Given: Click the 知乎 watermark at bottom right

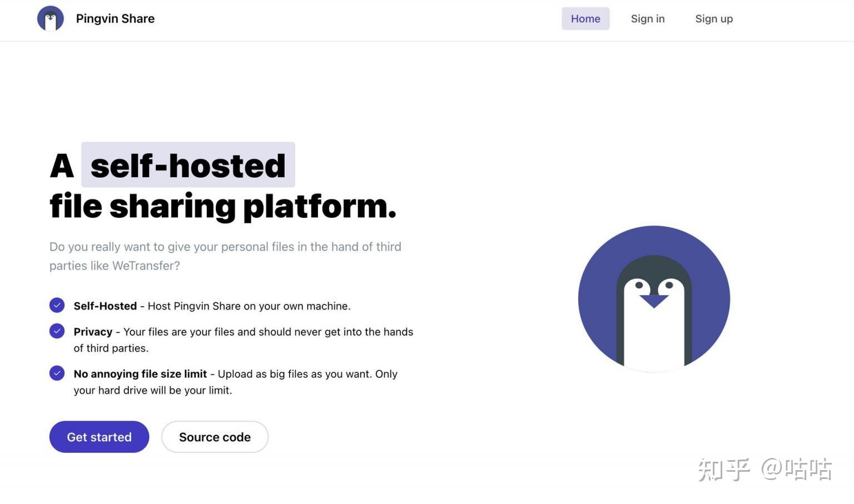Looking at the screenshot, I should tap(764, 468).
